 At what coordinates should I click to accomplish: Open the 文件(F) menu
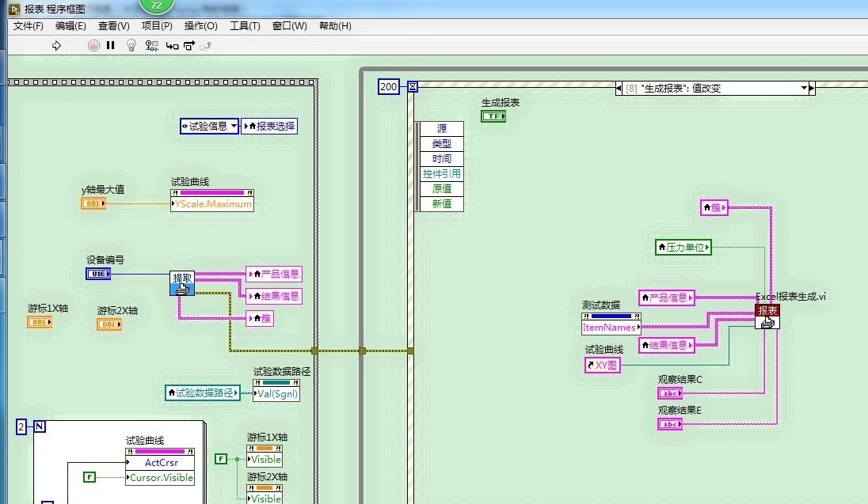pos(29,26)
